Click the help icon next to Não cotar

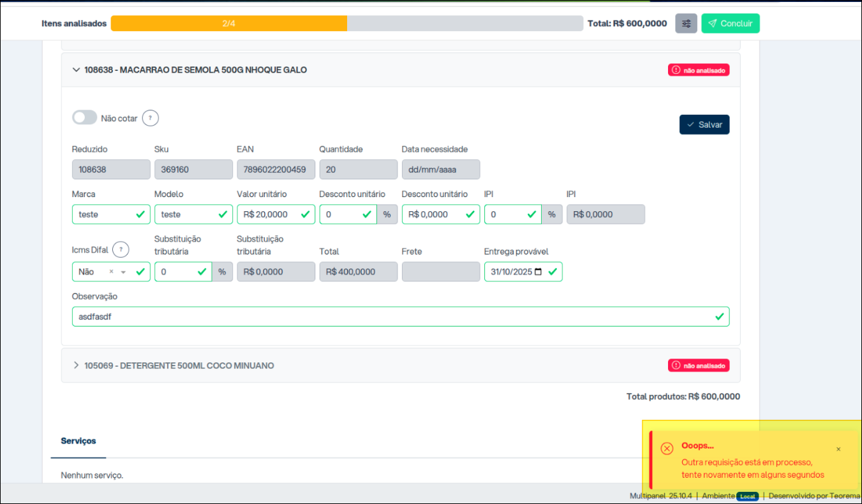(x=150, y=118)
